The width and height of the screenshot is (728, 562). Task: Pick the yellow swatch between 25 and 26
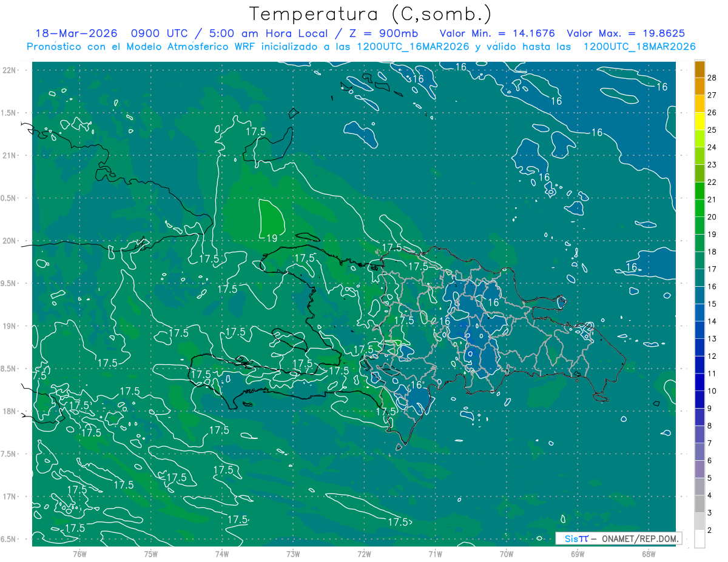(x=699, y=121)
